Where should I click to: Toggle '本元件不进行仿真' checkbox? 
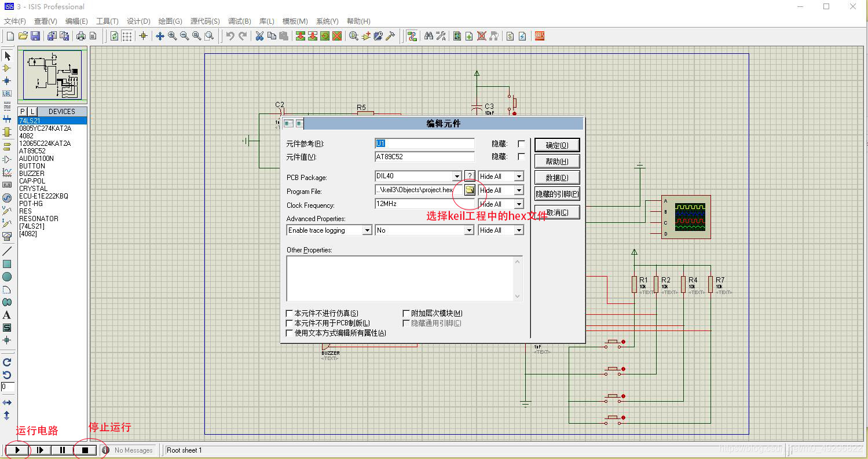pos(290,313)
